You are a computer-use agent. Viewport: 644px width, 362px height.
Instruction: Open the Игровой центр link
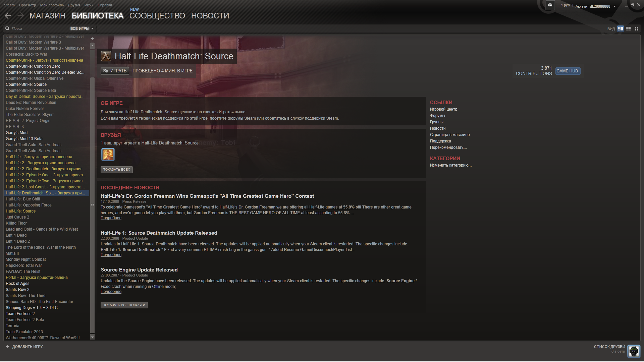click(x=443, y=109)
